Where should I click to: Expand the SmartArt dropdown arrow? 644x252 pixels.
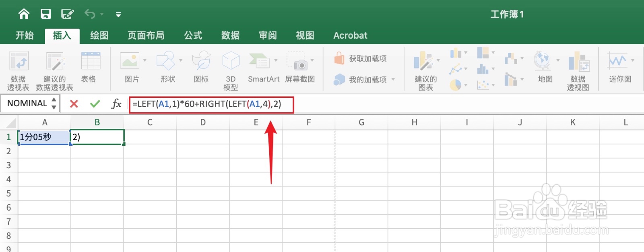(x=276, y=60)
